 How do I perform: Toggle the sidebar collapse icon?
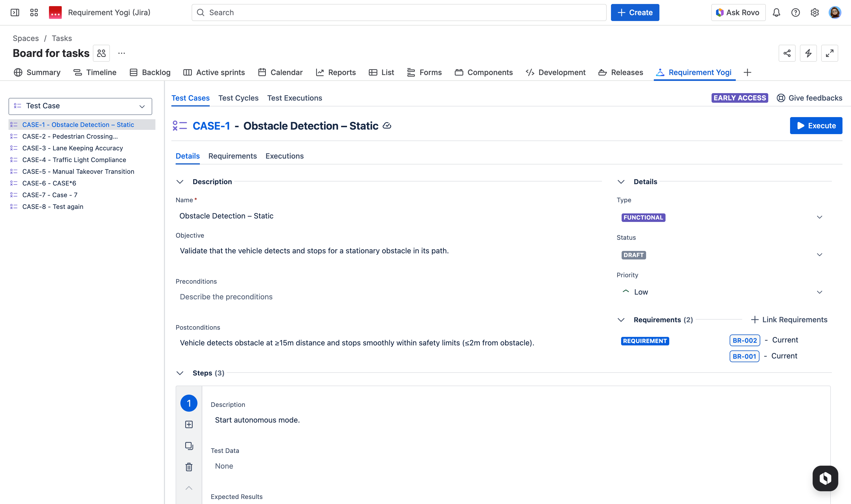[x=15, y=13]
